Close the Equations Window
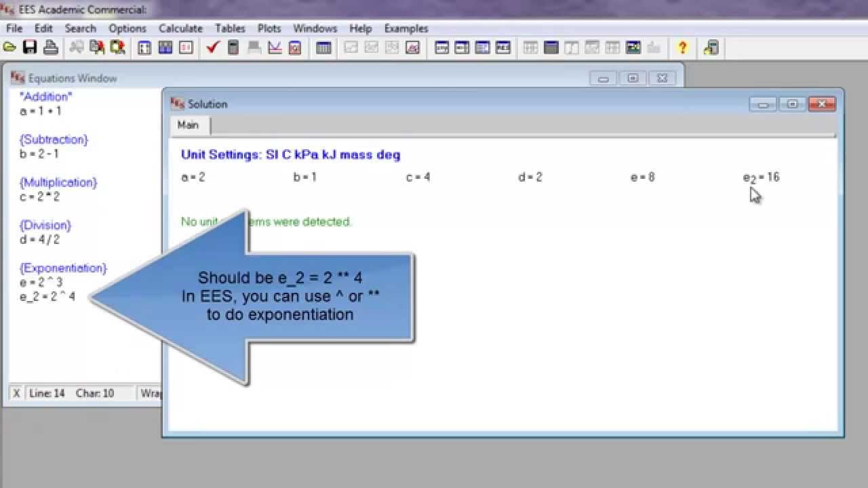Viewport: 868px width, 488px height. pyautogui.click(x=663, y=78)
